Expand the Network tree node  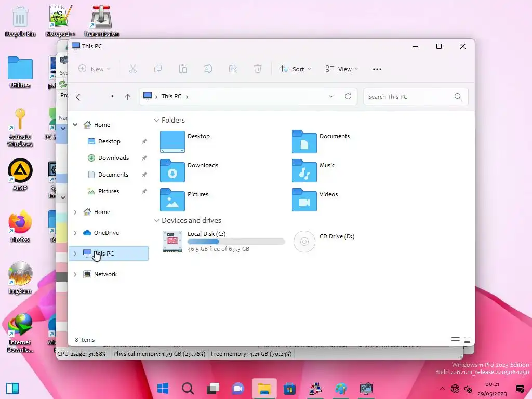click(x=75, y=274)
